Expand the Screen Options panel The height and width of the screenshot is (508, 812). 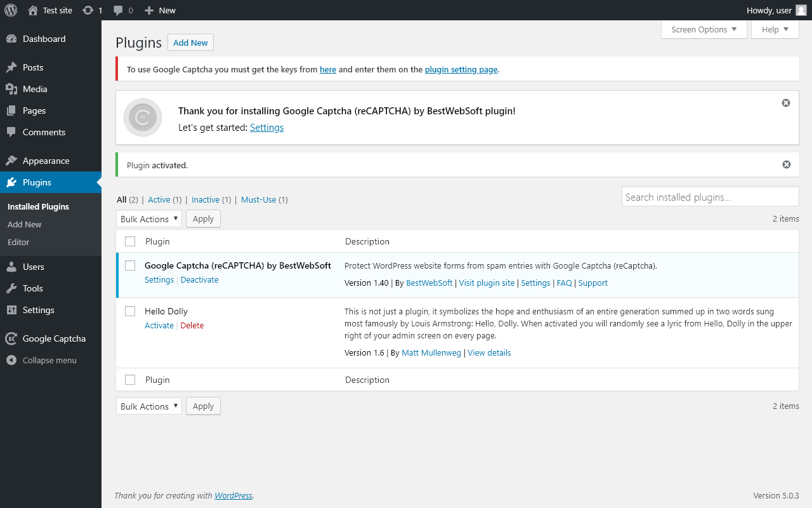(704, 29)
